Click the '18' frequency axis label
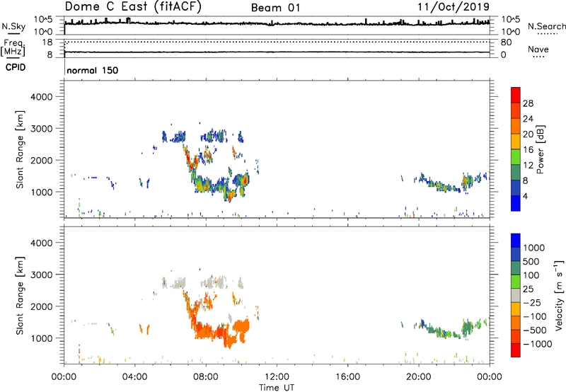566x392 pixels. point(47,42)
